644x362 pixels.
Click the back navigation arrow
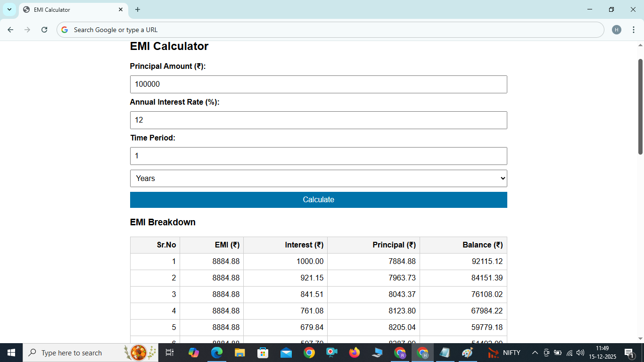(x=10, y=29)
